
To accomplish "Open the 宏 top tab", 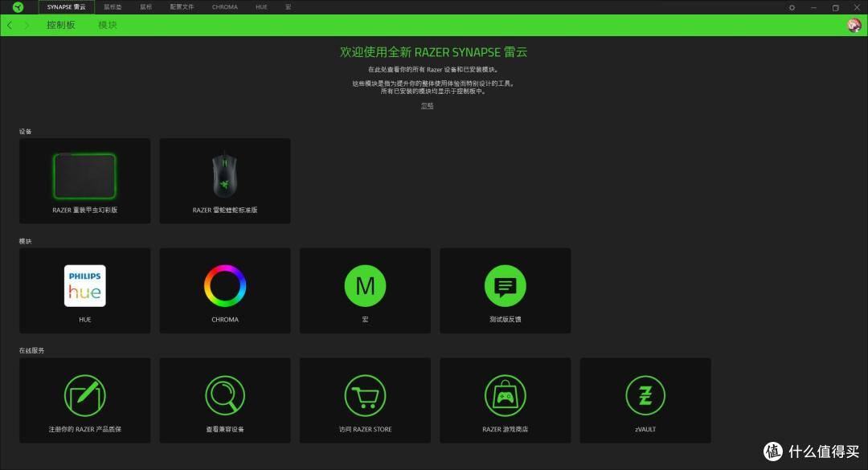I will [288, 7].
